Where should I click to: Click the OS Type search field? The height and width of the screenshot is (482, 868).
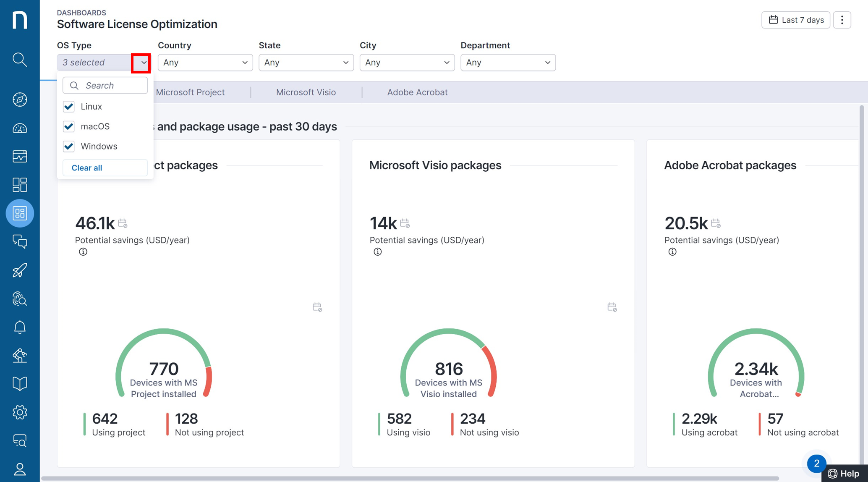(x=110, y=86)
